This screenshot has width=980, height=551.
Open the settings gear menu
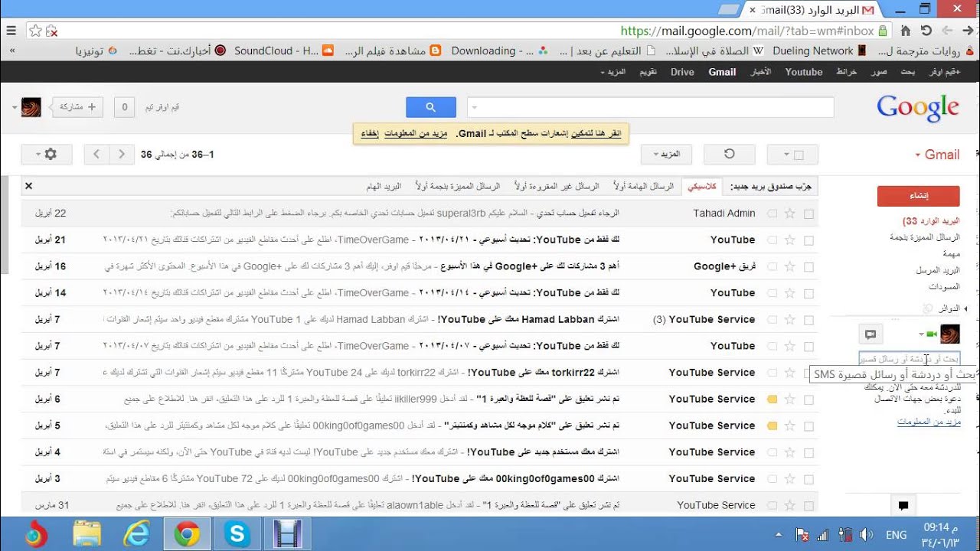click(47, 154)
